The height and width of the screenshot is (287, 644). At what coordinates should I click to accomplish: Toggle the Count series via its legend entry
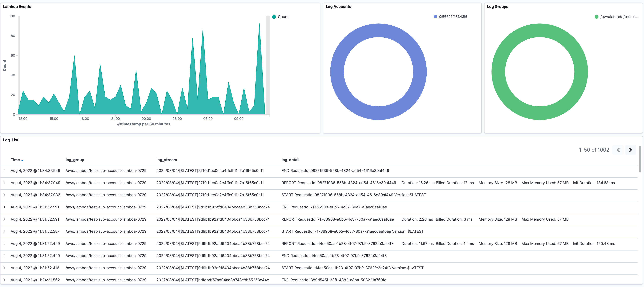[x=283, y=17]
